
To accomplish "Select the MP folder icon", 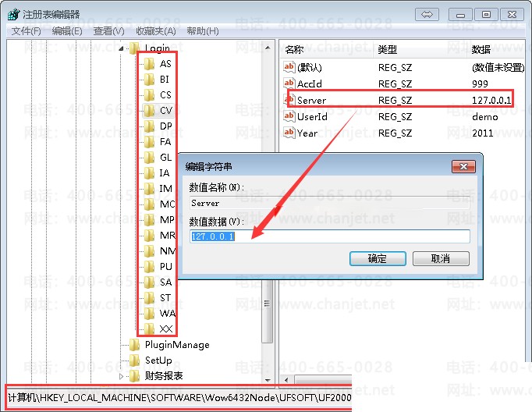I will 149,219.
